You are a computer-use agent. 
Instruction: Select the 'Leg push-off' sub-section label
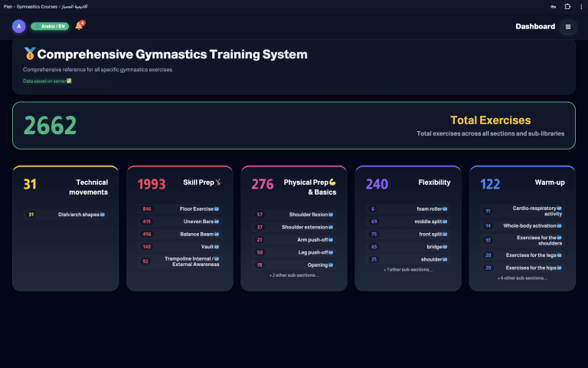313,252
